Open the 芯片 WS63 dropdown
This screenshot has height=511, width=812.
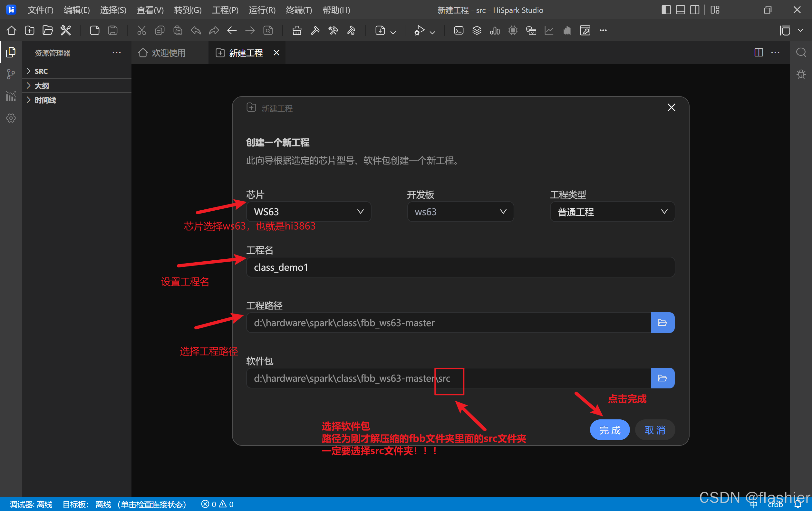(x=308, y=212)
